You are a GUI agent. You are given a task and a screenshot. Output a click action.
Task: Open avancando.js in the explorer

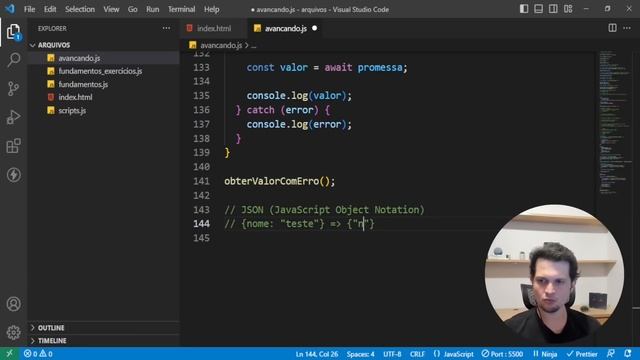click(x=104, y=58)
